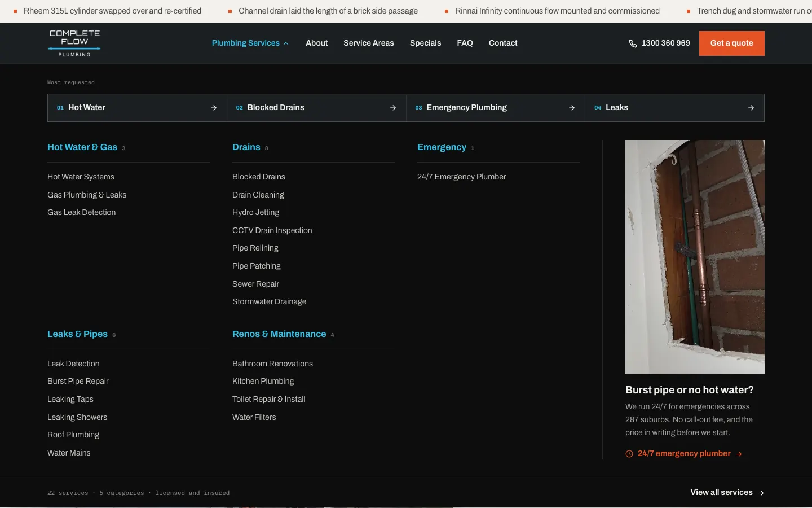The width and height of the screenshot is (812, 508).
Task: Open the Leaks & Pipes category heading
Action: click(x=77, y=334)
